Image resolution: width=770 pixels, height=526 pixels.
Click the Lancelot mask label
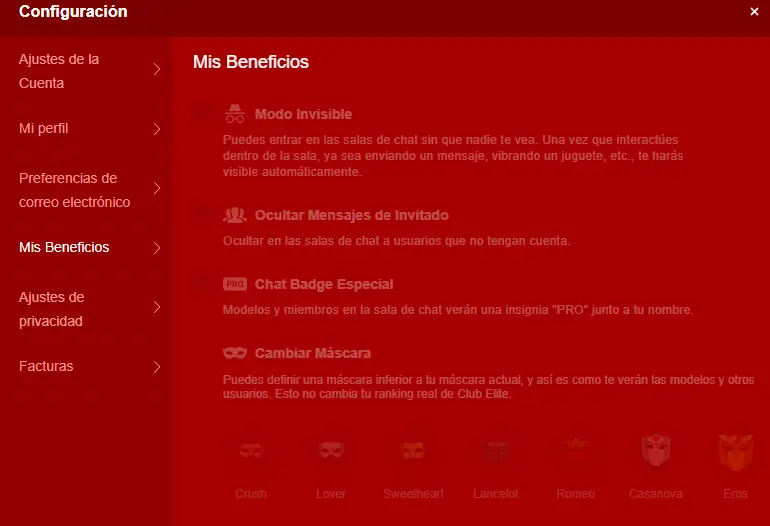[x=495, y=494]
